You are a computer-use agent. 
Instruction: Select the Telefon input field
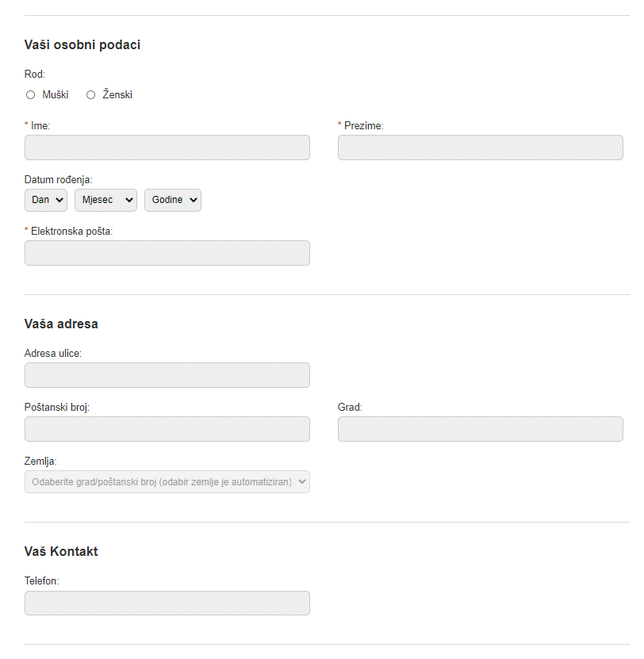167,603
